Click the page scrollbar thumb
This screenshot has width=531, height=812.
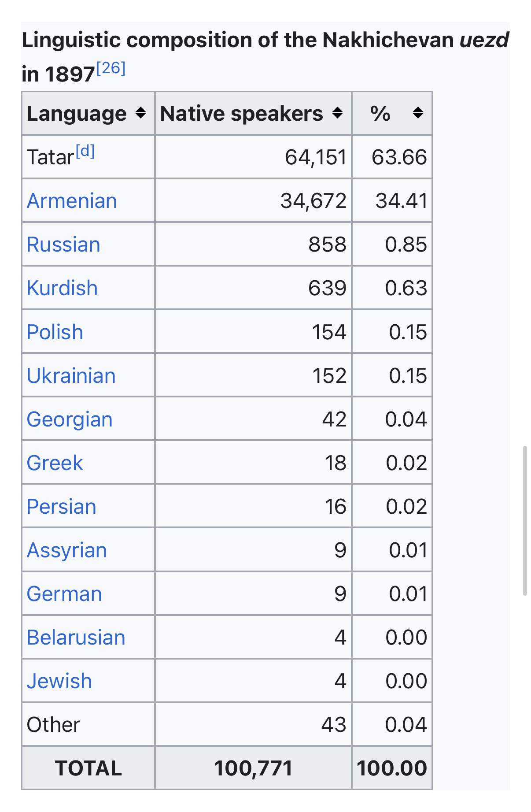pos(525,521)
